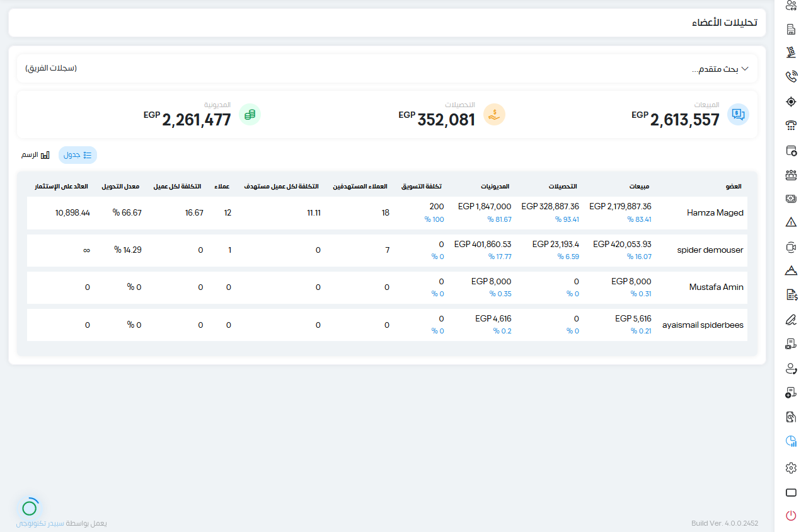
Task: Open the calendar icon in sidebar
Action: pyautogui.click(x=792, y=151)
